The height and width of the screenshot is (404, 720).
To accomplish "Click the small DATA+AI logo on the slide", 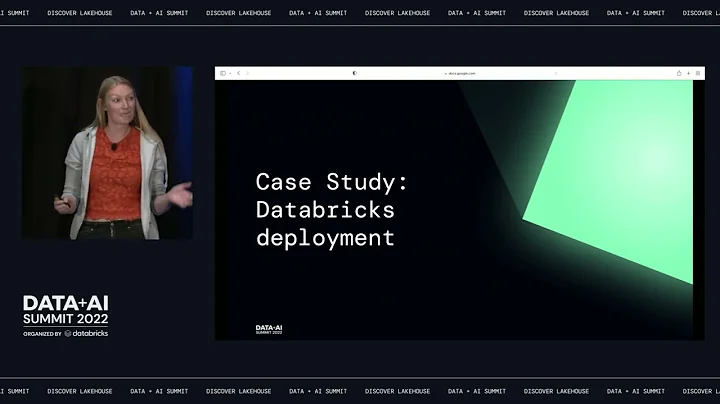I will click(269, 329).
